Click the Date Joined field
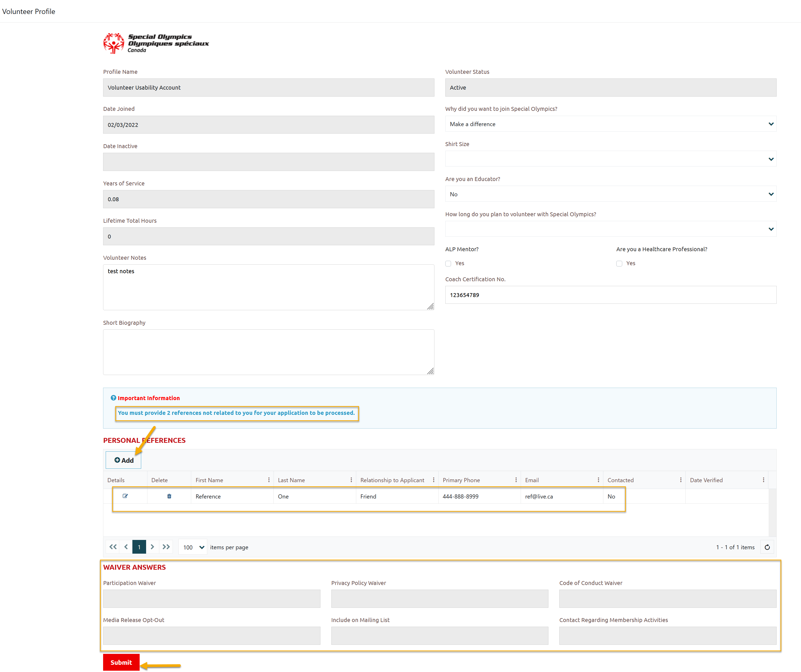Image resolution: width=801 pixels, height=672 pixels. pyautogui.click(x=269, y=125)
